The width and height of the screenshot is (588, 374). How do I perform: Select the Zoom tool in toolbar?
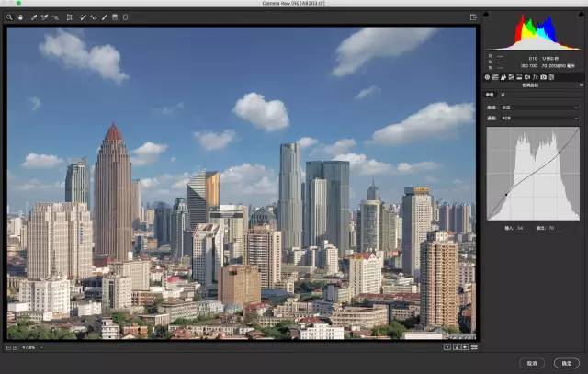coord(10,17)
